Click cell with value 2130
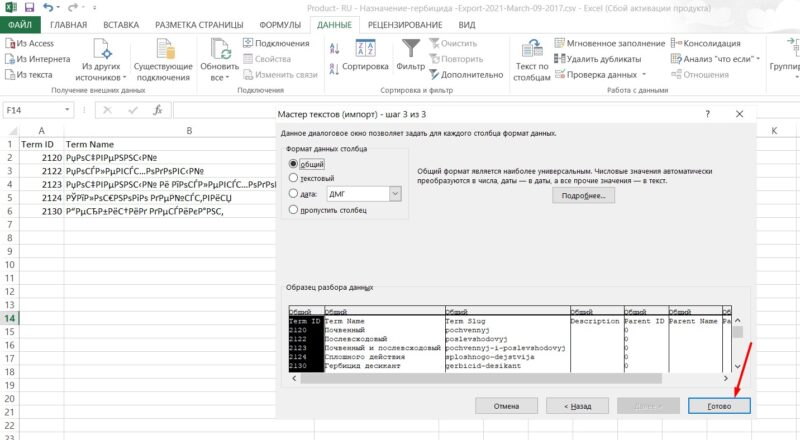The image size is (800, 440). pos(41,211)
